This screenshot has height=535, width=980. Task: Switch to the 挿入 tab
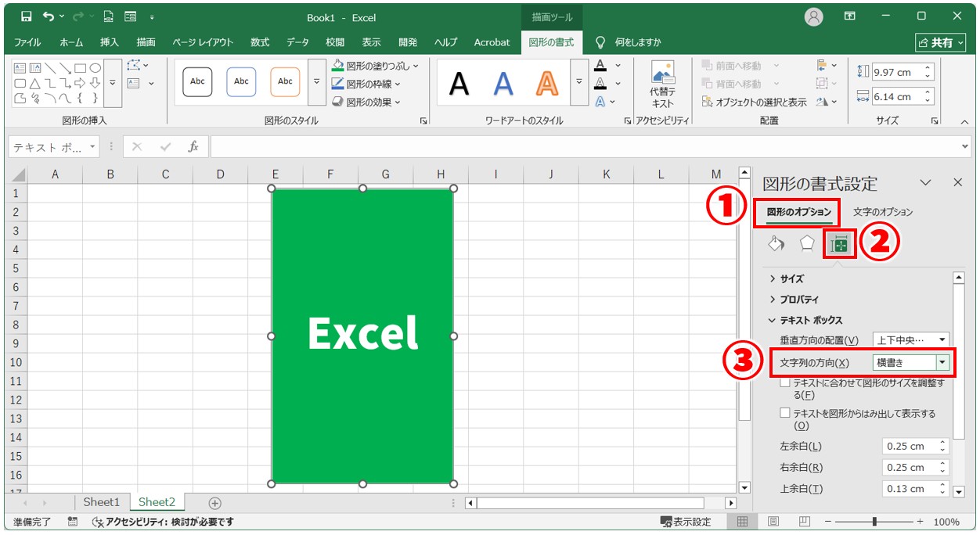tap(110, 42)
